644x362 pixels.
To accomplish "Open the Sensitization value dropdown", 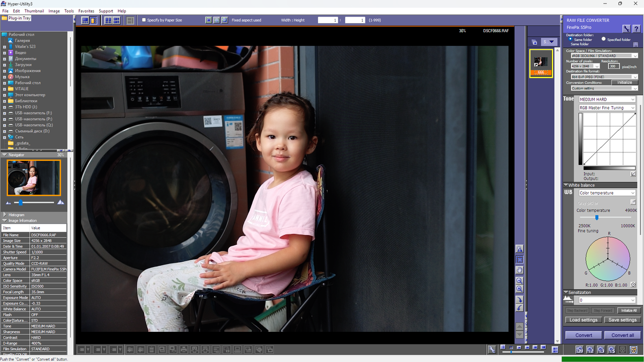I will point(607,300).
